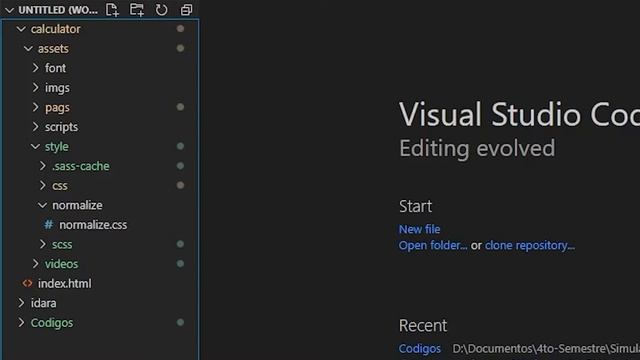This screenshot has height=360, width=640.
Task: Click the 'Start' heading text
Action: pos(415,206)
